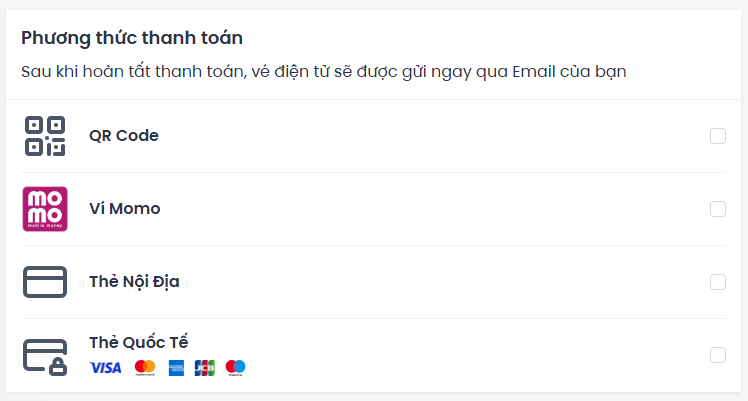This screenshot has height=401, width=748.
Task: Click the Mastercard logo
Action: [x=145, y=368]
